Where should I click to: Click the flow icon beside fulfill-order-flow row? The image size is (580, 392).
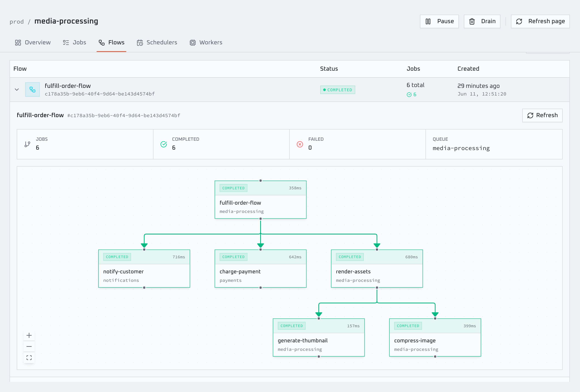point(32,90)
